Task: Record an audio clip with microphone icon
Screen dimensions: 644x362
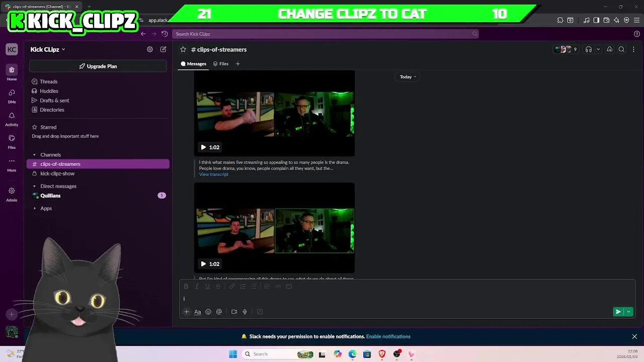Action: click(245, 312)
